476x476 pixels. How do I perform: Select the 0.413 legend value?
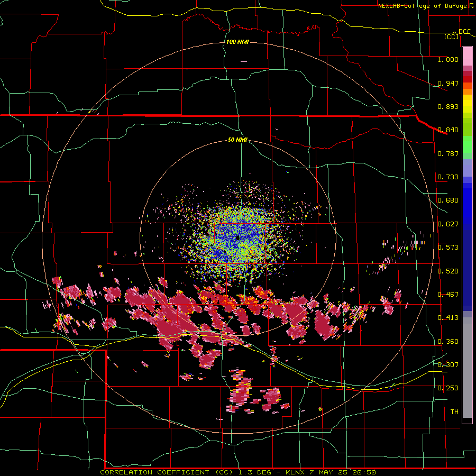[448, 318]
